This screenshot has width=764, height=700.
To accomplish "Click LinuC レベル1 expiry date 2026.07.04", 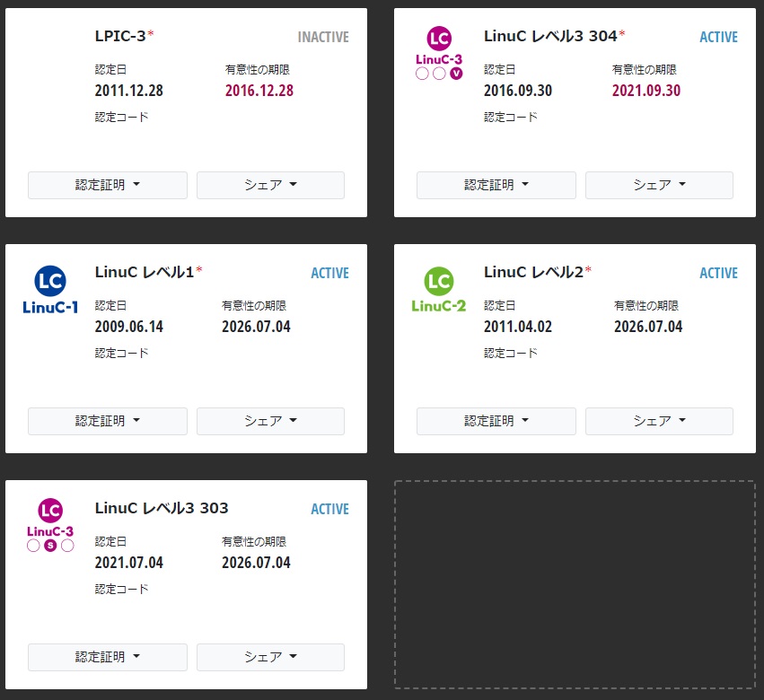I will coord(256,327).
